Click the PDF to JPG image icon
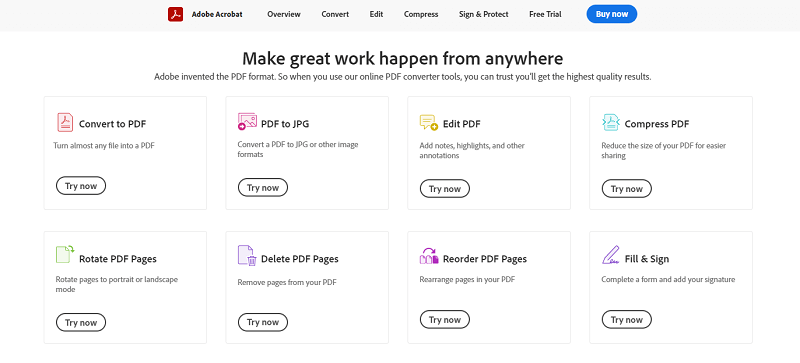 (x=247, y=122)
